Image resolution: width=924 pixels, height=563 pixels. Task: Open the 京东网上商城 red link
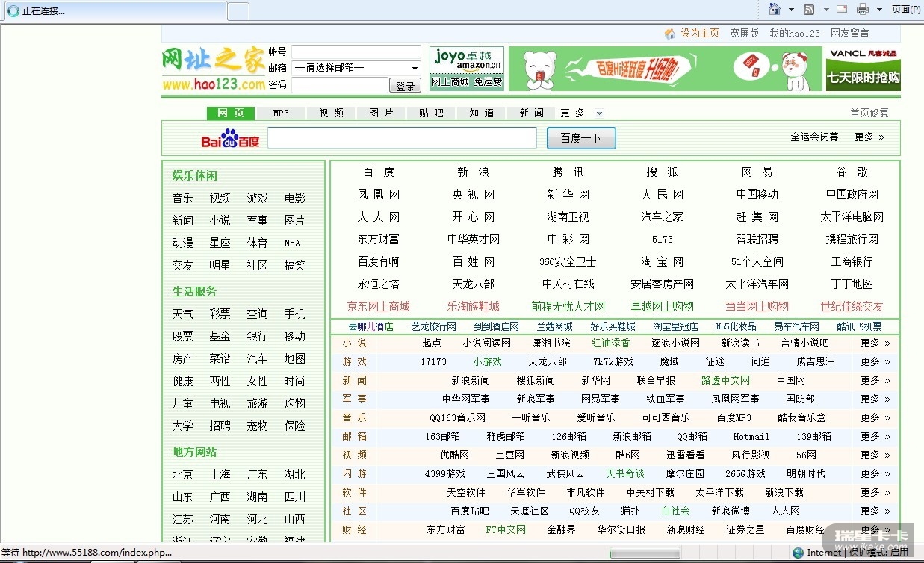[378, 306]
